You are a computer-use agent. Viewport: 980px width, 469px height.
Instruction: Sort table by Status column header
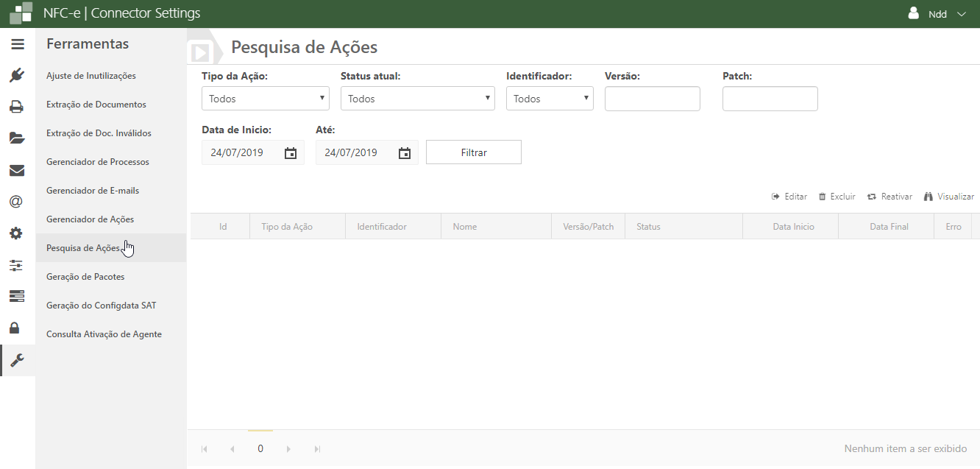tap(648, 227)
